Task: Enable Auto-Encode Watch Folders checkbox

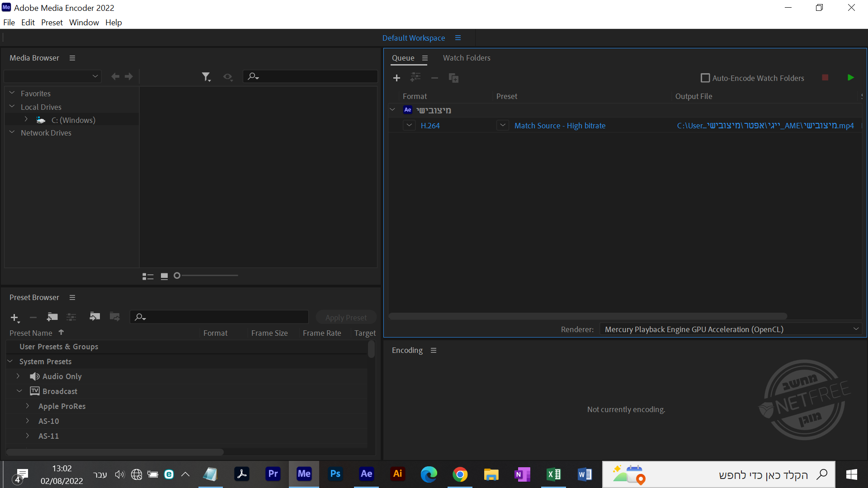Action: tap(705, 78)
